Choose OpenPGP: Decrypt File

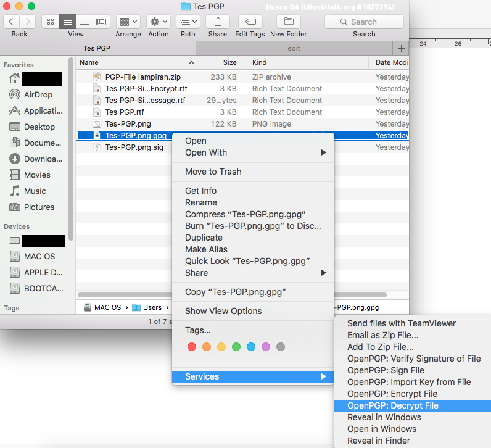(x=413, y=405)
